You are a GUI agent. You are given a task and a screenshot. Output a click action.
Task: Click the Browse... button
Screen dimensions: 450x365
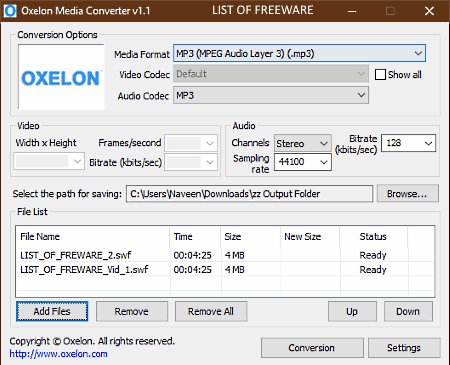408,194
